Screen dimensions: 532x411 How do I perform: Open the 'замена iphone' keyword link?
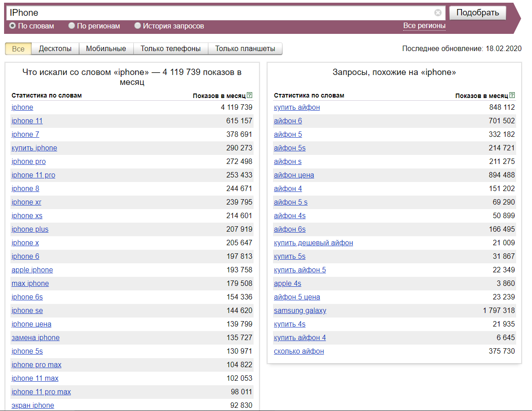click(36, 338)
